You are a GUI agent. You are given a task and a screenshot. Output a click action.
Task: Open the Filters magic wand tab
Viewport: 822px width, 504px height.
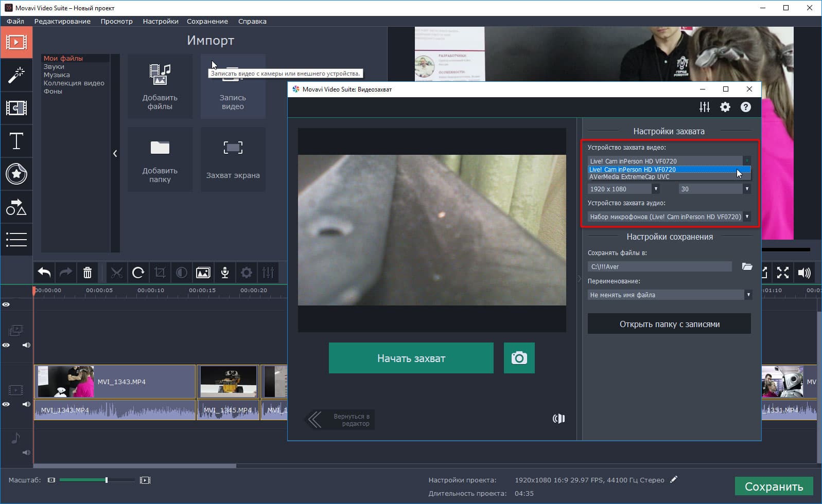tap(16, 75)
